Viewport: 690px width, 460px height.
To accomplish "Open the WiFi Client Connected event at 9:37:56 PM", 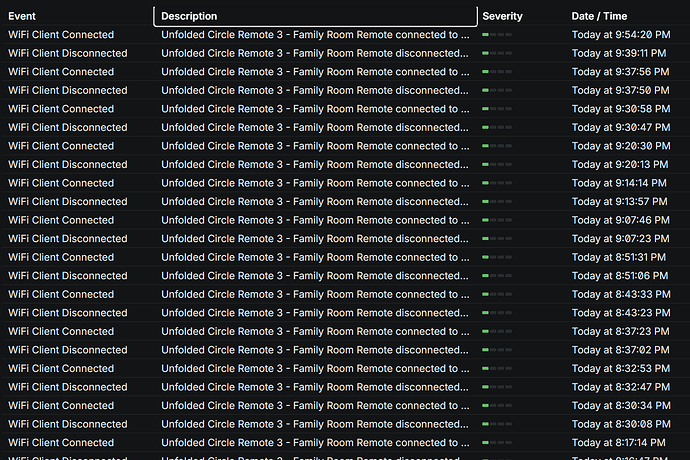I will point(61,72).
